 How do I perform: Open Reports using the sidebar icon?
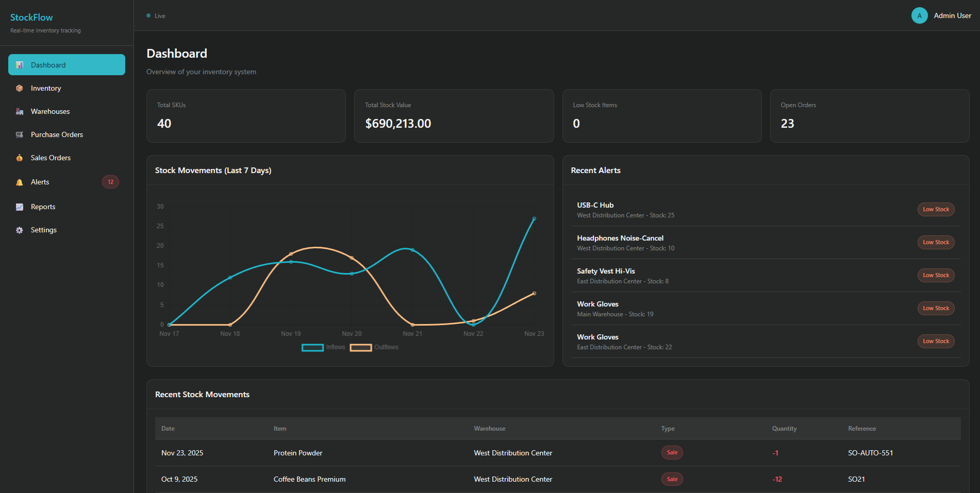tap(20, 207)
